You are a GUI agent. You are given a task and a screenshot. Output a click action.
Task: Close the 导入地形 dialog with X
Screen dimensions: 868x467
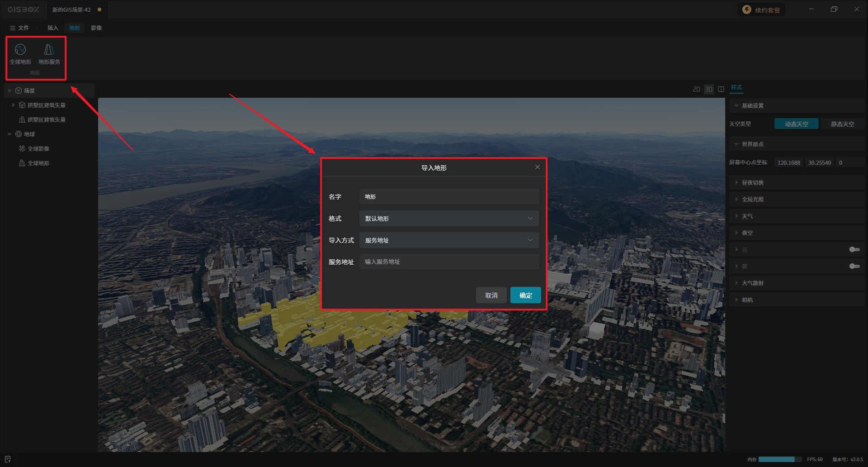point(537,167)
